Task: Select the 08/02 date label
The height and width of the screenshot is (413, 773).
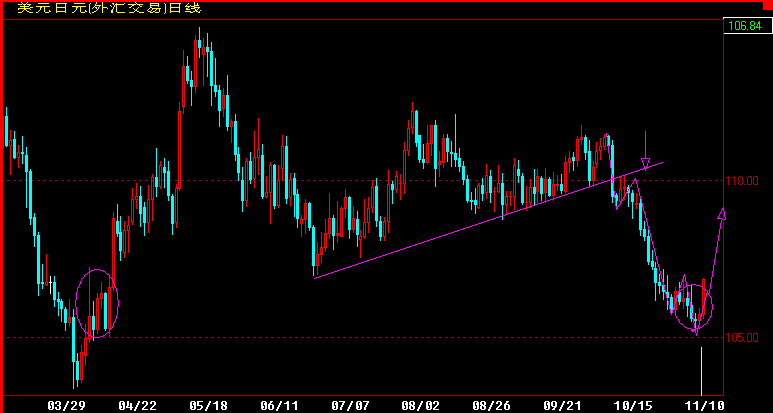Action: tap(422, 406)
